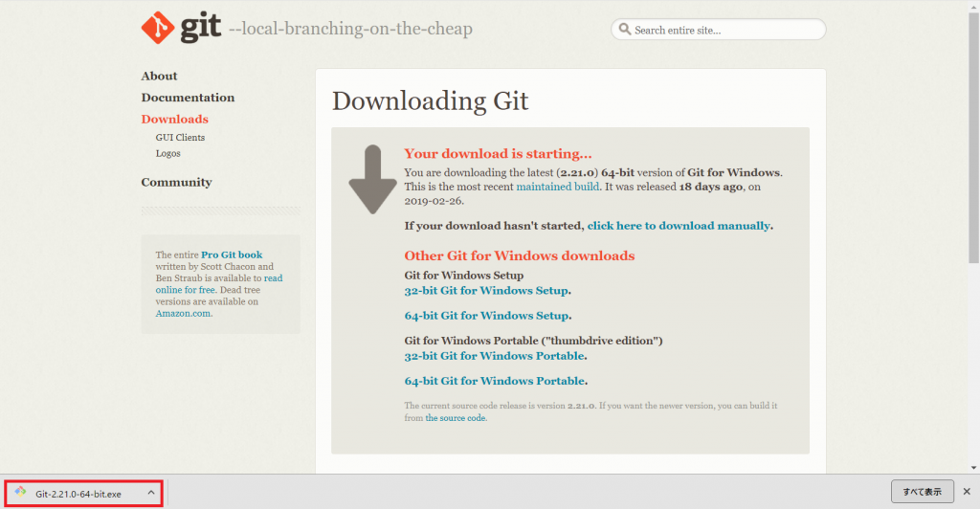
Task: Click 'Your download is starting...' text
Action: click(x=498, y=154)
